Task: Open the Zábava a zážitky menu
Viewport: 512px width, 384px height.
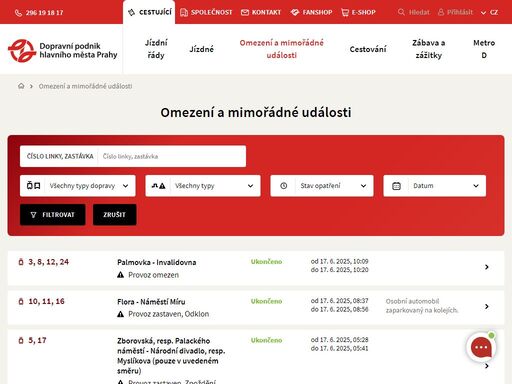Action: [x=428, y=49]
